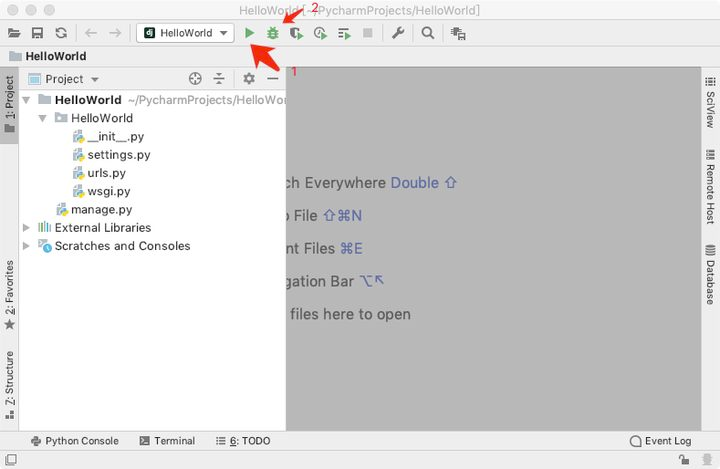
Task: Collapse all with the Project panel icon
Action: click(219, 79)
